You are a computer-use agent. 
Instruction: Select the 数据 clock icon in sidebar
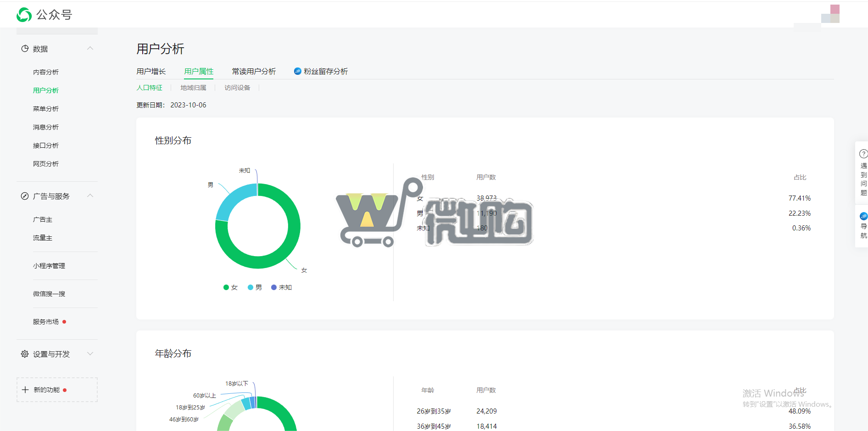[25, 48]
